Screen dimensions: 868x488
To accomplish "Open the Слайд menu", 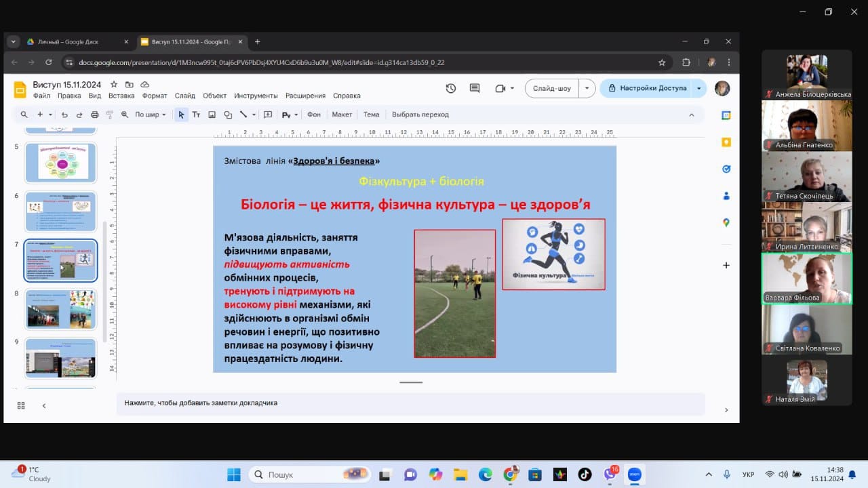I will (x=185, y=96).
